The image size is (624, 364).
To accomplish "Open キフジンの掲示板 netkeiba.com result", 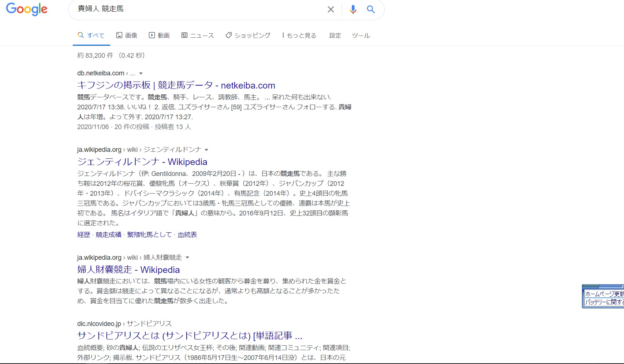I will tap(176, 85).
